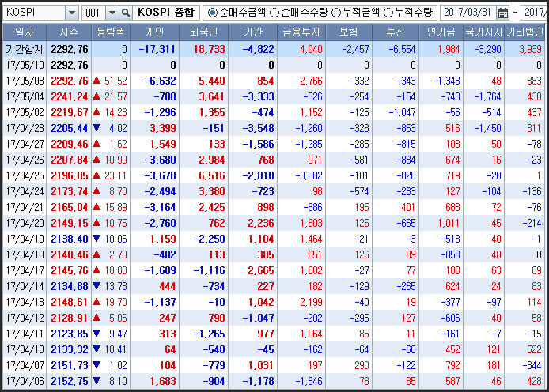
Task: Click the 일자 column header
Action: 25,32
